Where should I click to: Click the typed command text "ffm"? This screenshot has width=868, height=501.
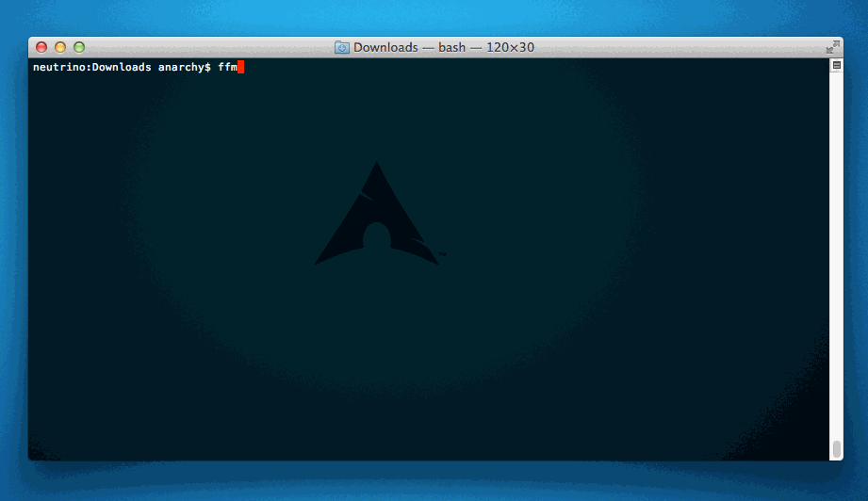tap(227, 67)
